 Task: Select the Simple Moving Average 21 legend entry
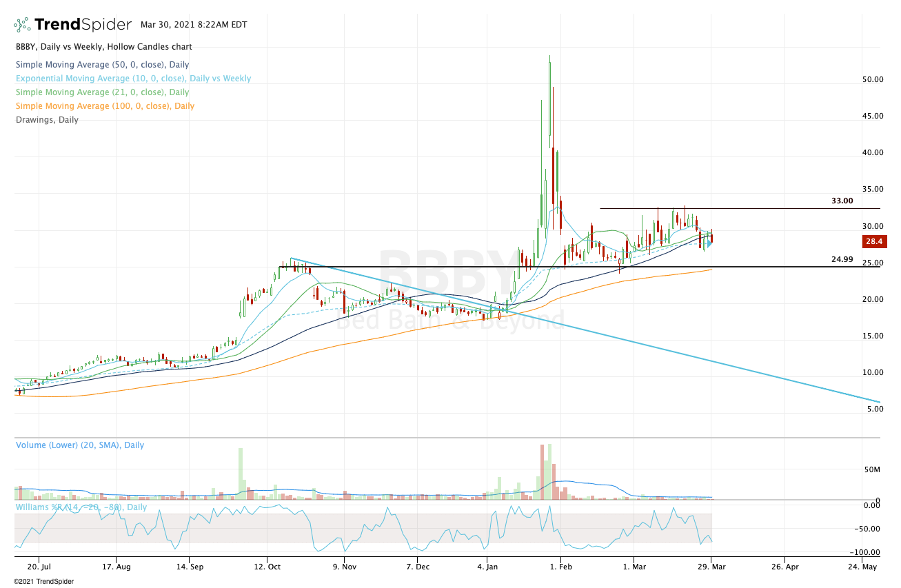[103, 92]
